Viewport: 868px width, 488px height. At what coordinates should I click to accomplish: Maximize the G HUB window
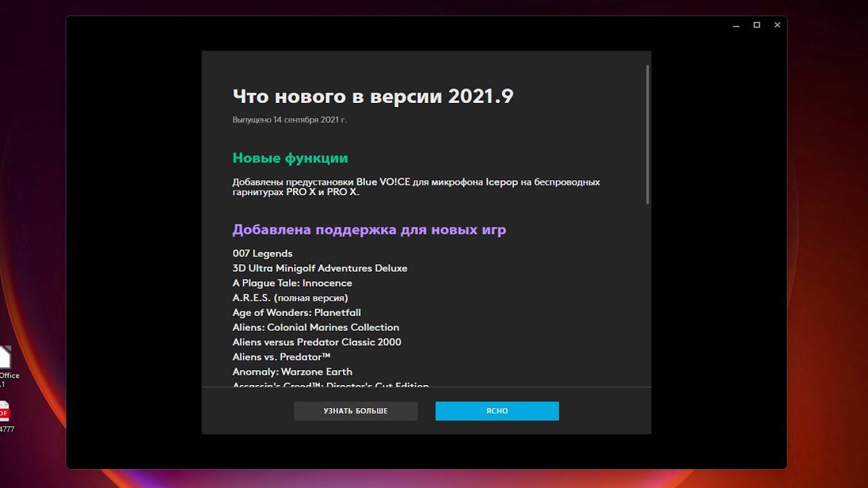(x=757, y=25)
